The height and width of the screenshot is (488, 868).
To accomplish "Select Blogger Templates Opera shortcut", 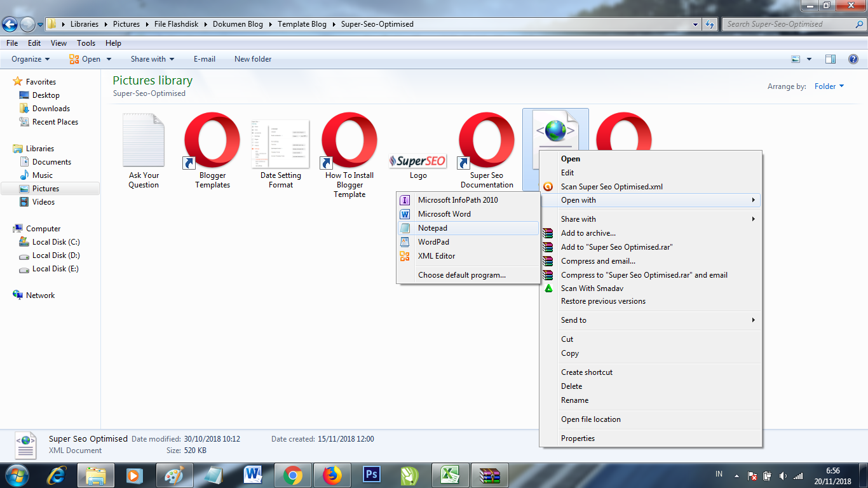I will 212,151.
